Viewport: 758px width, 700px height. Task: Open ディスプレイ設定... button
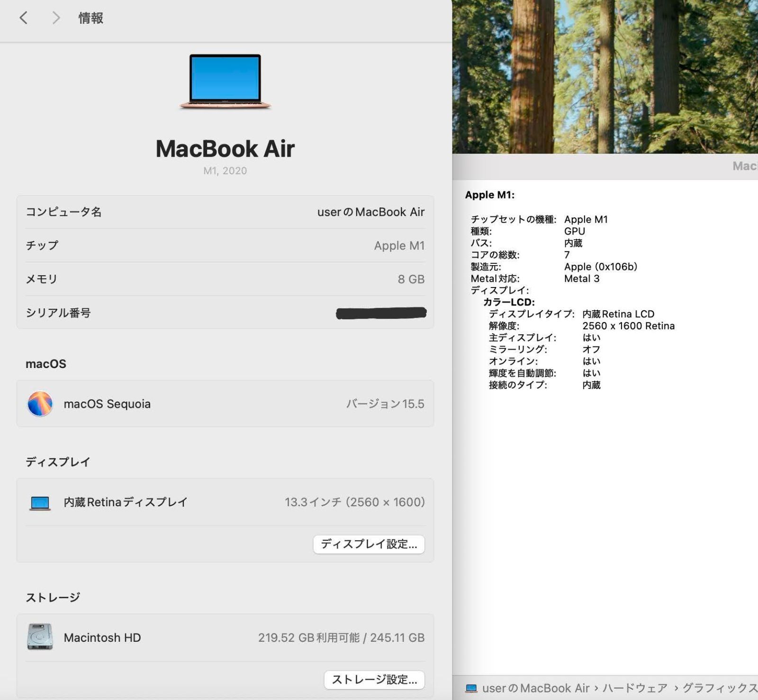pyautogui.click(x=369, y=544)
